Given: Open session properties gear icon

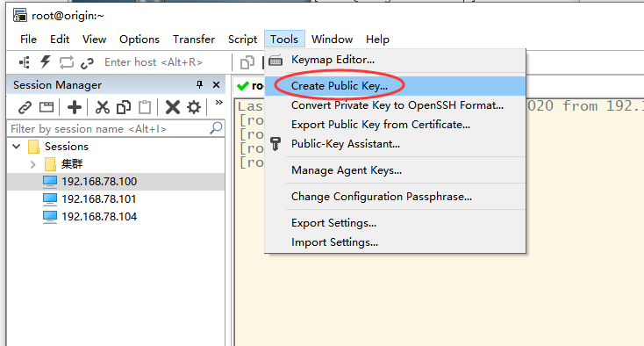Looking at the screenshot, I should (x=194, y=107).
